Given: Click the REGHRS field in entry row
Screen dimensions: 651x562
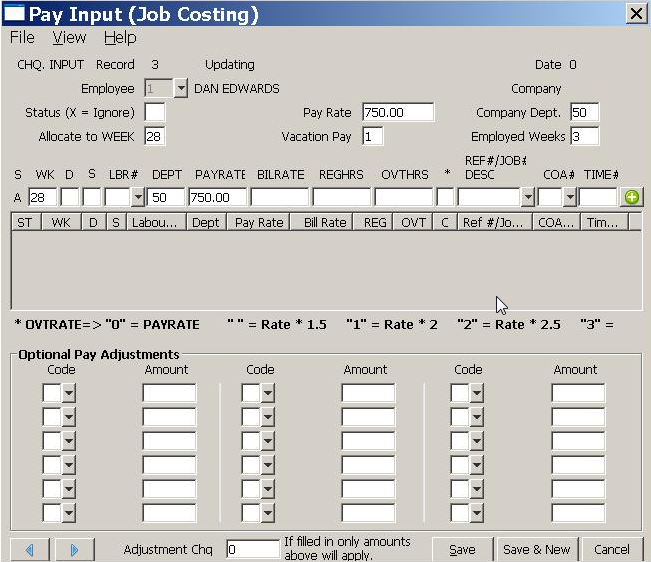Looking at the screenshot, I should click(341, 197).
